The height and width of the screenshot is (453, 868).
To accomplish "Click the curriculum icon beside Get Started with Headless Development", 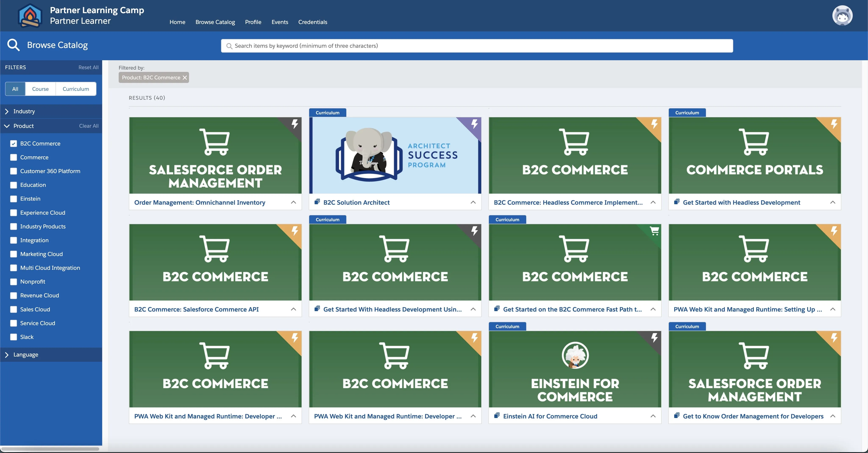I will 677,202.
